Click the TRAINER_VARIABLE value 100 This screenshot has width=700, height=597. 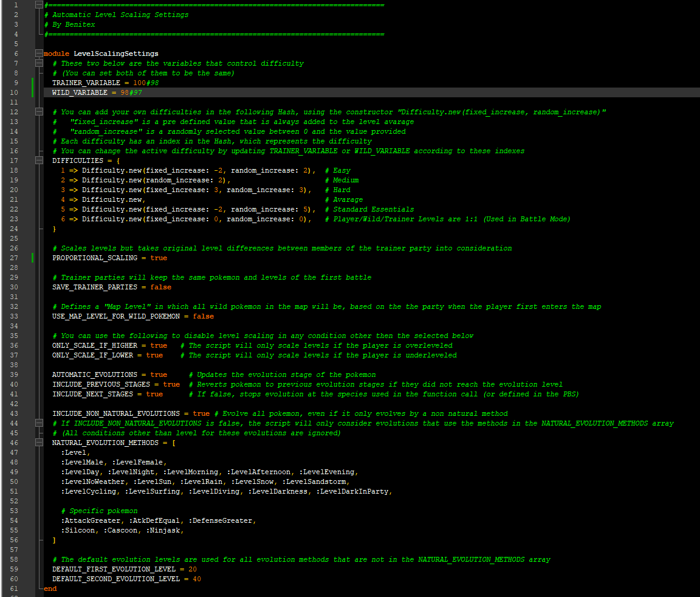point(139,83)
